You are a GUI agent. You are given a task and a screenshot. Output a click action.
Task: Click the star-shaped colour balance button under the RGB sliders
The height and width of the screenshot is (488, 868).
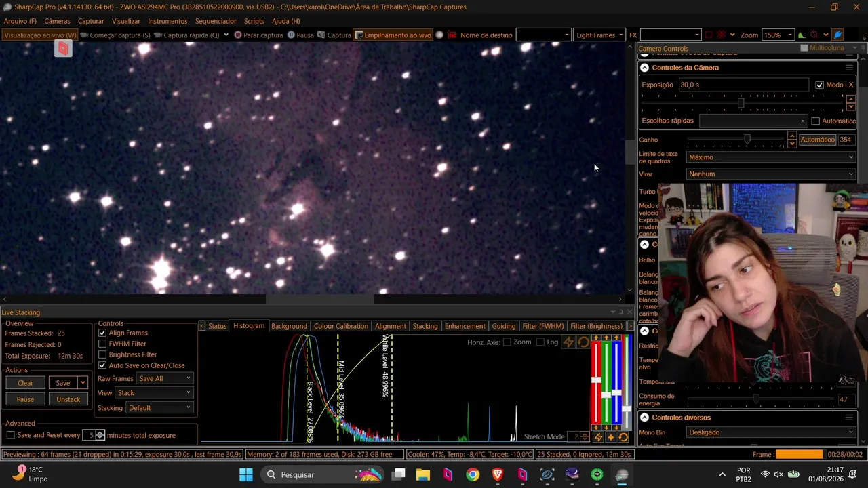(x=610, y=437)
